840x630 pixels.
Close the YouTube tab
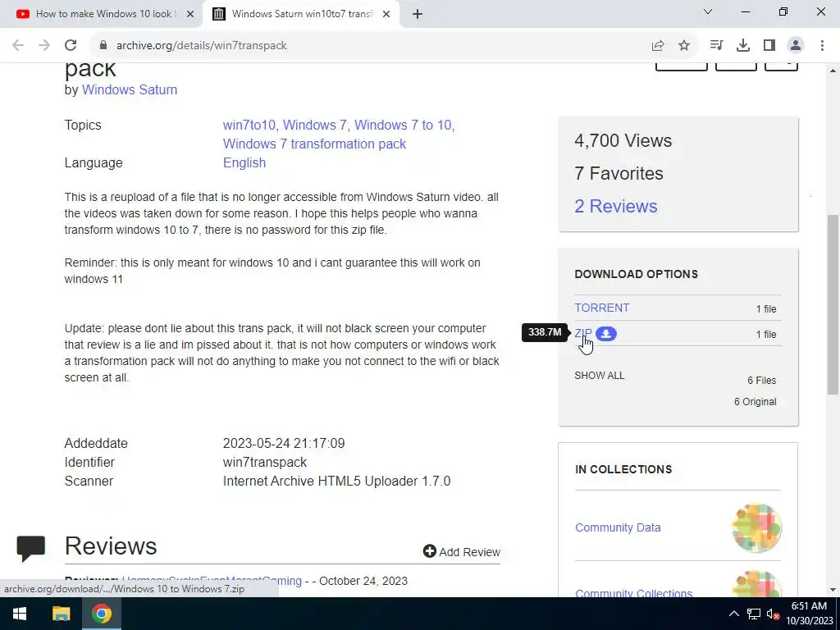[189, 14]
